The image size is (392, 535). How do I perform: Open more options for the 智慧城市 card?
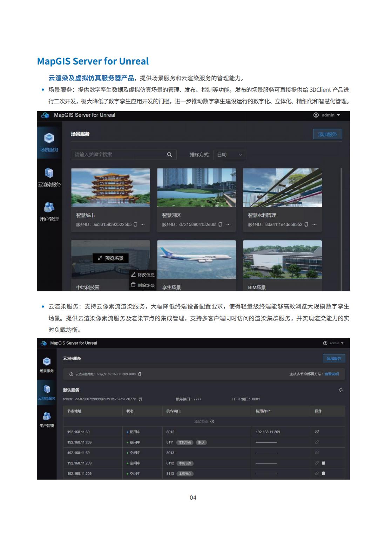(x=143, y=224)
